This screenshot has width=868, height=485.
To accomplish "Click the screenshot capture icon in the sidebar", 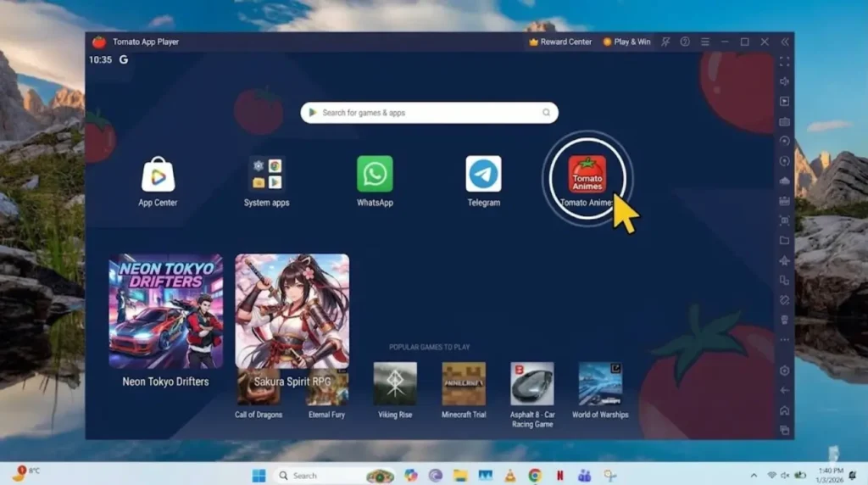I will tap(784, 220).
